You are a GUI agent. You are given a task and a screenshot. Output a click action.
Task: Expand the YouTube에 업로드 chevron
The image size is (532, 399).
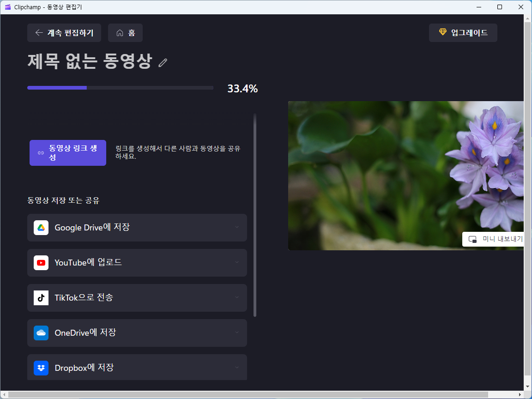(237, 262)
